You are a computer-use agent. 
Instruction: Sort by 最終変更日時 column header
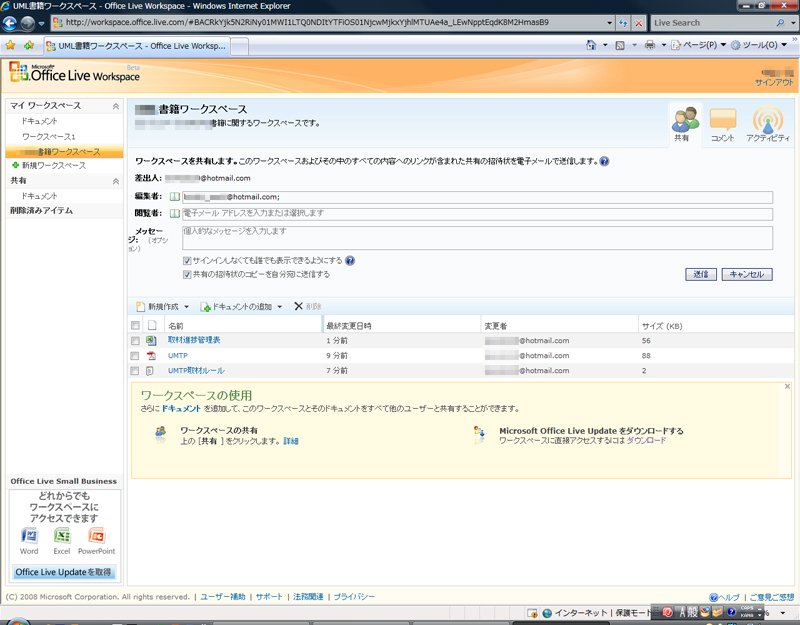(349, 326)
